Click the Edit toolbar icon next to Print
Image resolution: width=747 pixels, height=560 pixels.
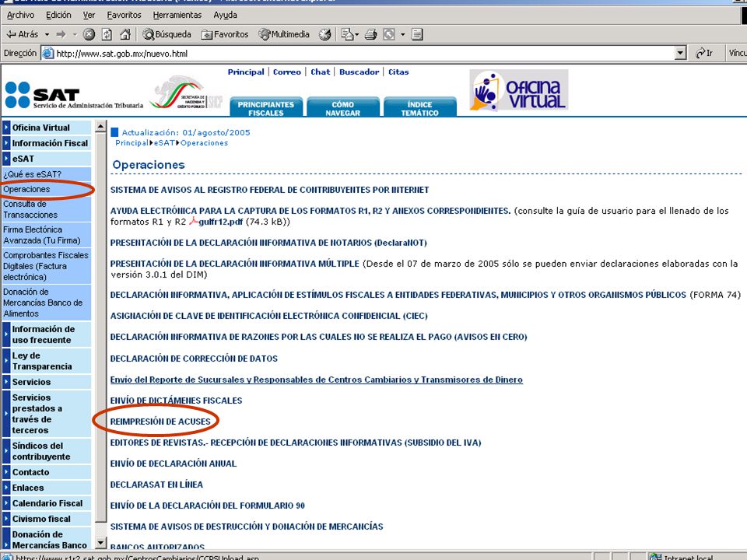(389, 34)
